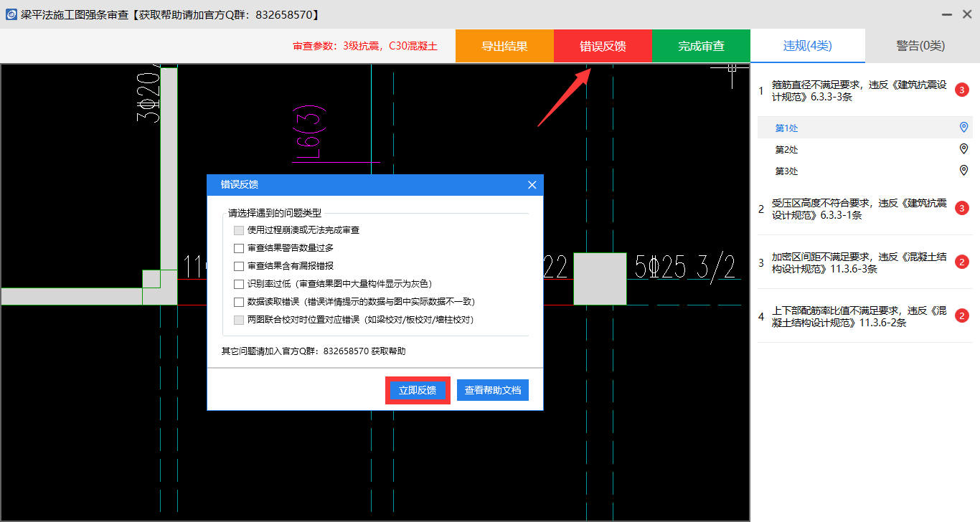Close the 错误反馈 dialog with X
The image size is (980, 522).
point(532,185)
